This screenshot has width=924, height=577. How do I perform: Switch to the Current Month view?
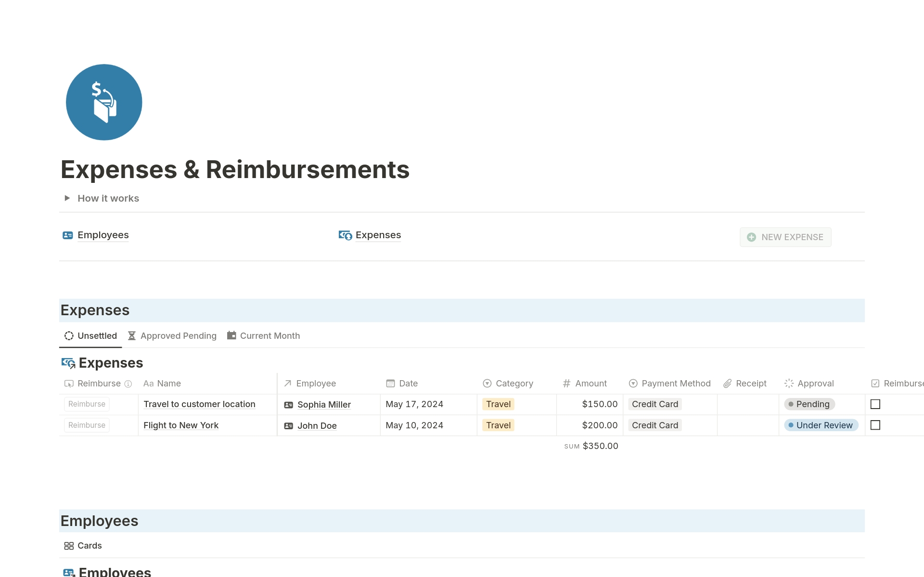[x=270, y=335]
